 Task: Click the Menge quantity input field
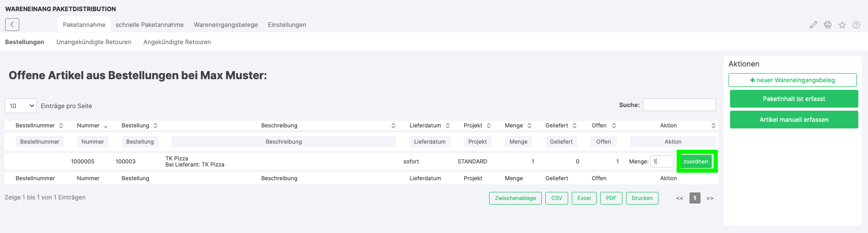[x=662, y=161]
